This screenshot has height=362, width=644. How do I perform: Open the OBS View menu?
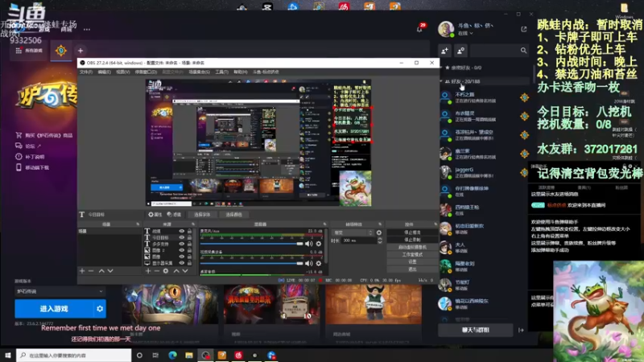tap(123, 72)
